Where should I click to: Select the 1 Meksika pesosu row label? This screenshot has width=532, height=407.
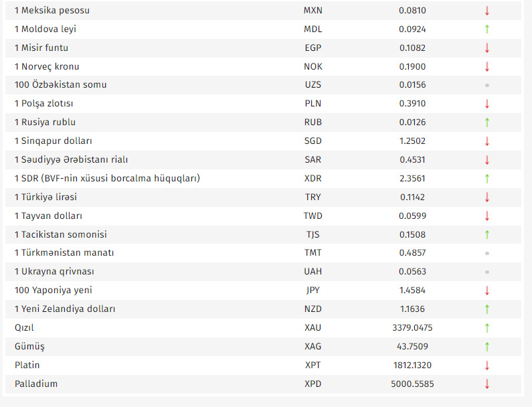click(52, 11)
